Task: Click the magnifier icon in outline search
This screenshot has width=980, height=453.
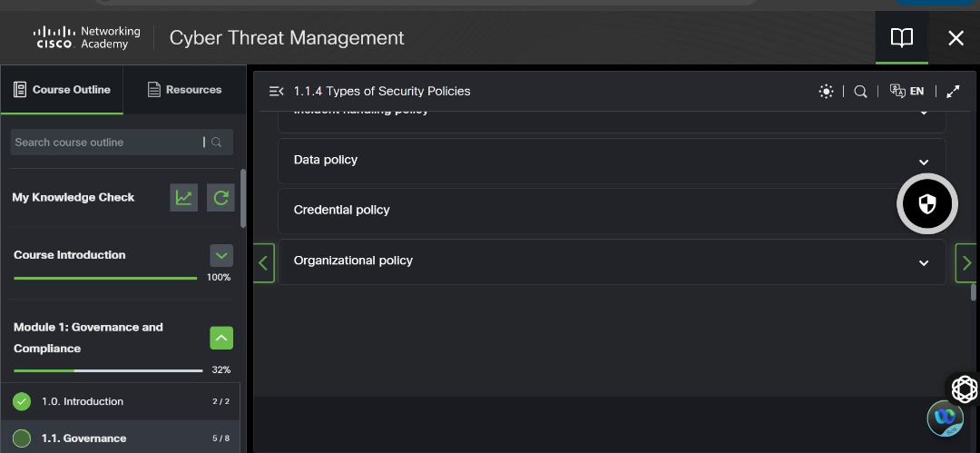Action: pos(216,142)
